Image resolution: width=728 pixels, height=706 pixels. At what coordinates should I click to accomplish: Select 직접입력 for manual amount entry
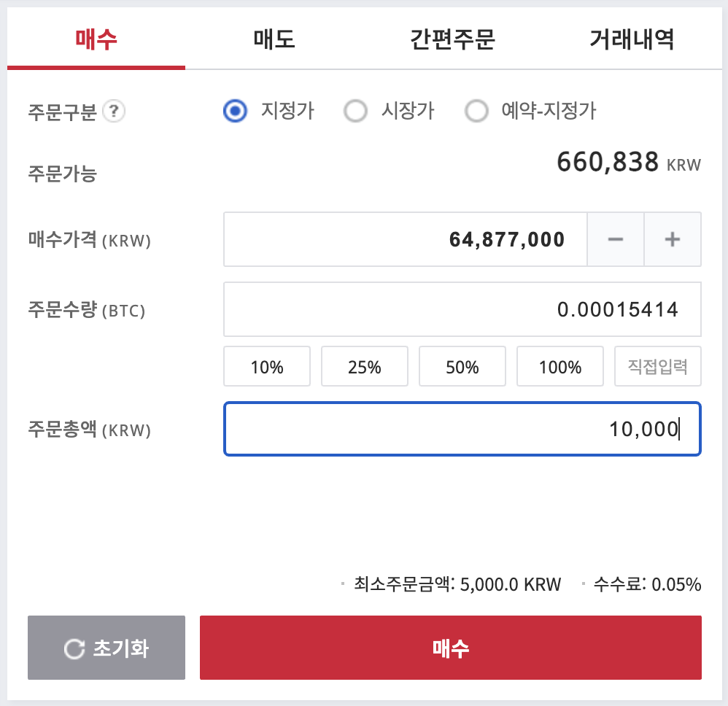click(x=657, y=366)
